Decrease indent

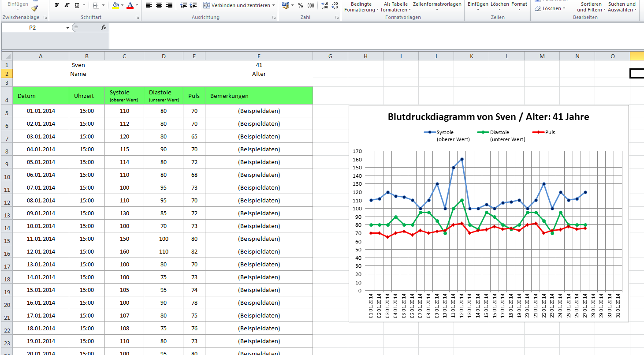(183, 5)
